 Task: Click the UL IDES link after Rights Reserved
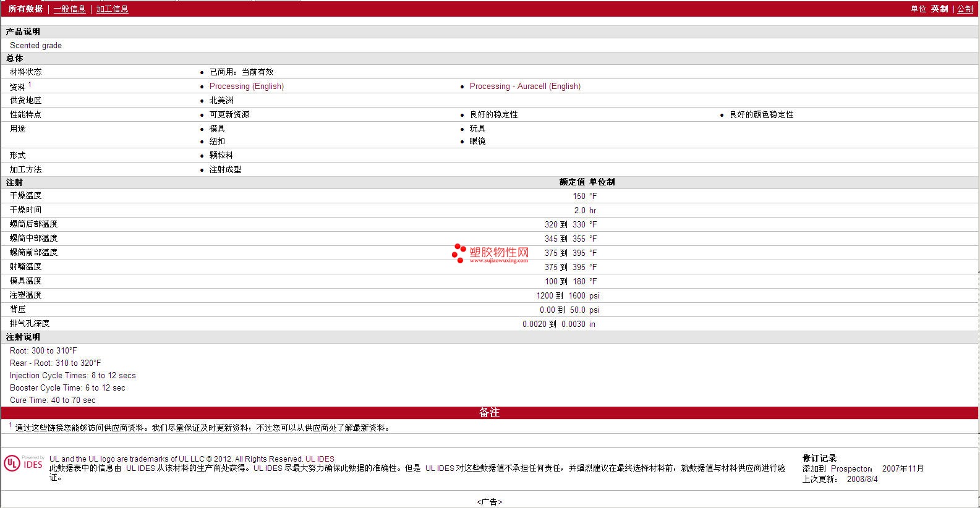pyautogui.click(x=320, y=459)
